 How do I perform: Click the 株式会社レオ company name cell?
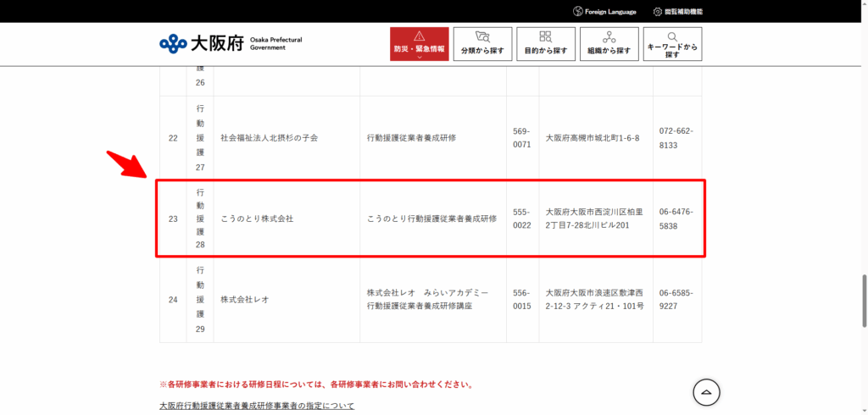[x=245, y=300]
